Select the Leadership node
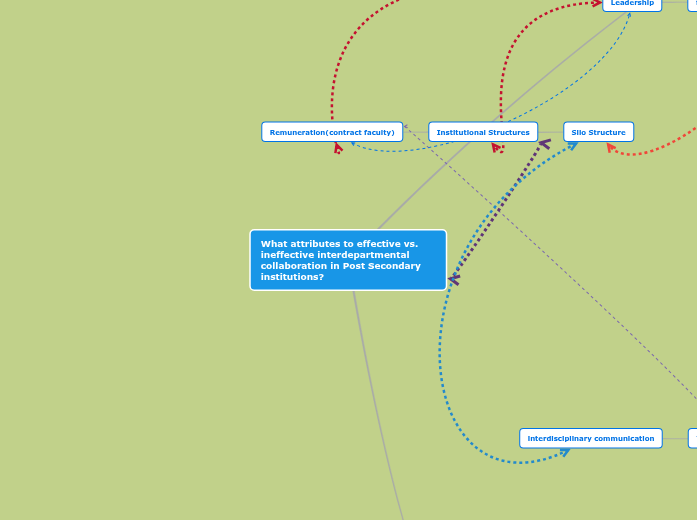Viewport: 697px width, 520px height. click(632, 4)
